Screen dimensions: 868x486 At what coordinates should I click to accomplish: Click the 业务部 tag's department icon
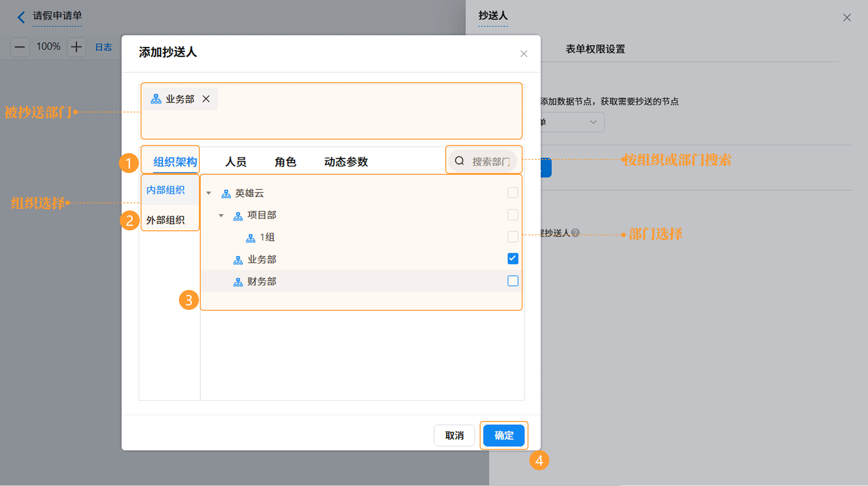click(156, 99)
